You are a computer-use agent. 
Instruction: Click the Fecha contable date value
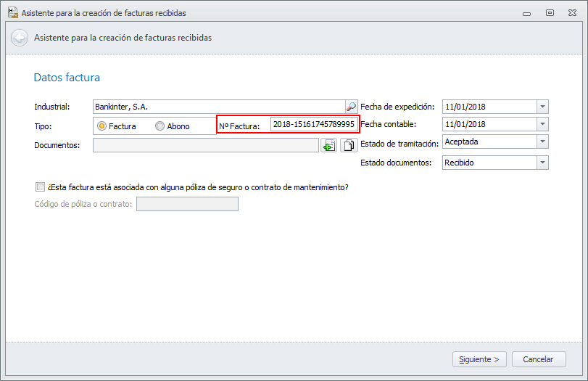pos(465,124)
